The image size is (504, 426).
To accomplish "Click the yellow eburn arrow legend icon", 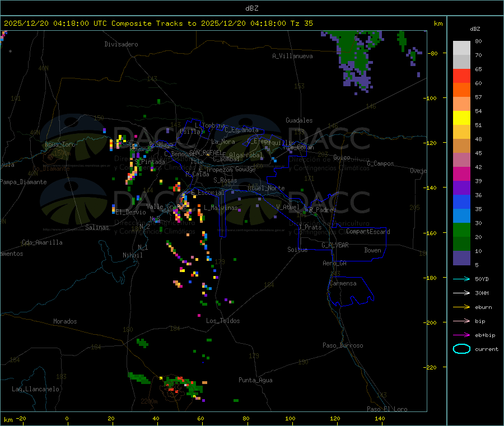I will (461, 307).
